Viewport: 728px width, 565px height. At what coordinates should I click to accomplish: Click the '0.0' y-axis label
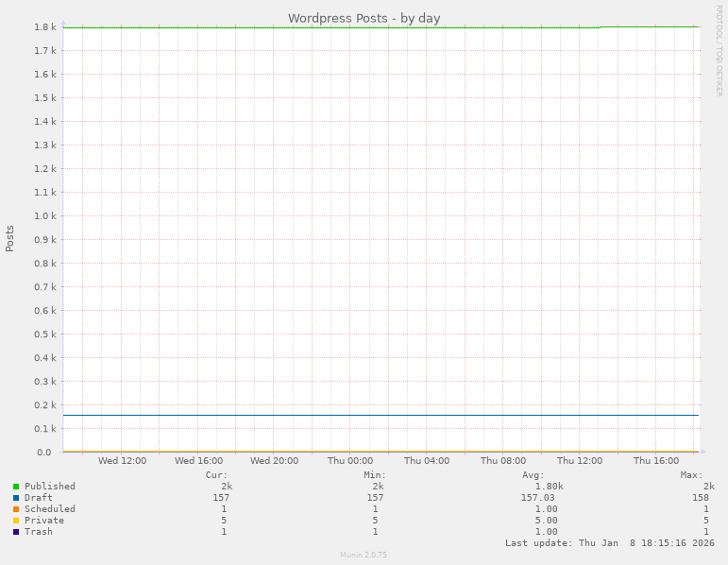coord(44,452)
